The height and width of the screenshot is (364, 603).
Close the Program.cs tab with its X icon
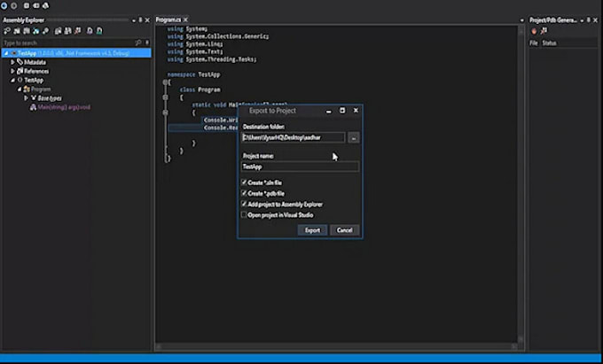(x=185, y=19)
